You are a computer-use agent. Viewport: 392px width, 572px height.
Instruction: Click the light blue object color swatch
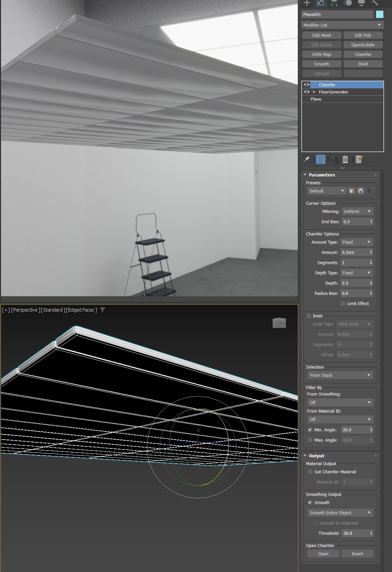tap(379, 14)
